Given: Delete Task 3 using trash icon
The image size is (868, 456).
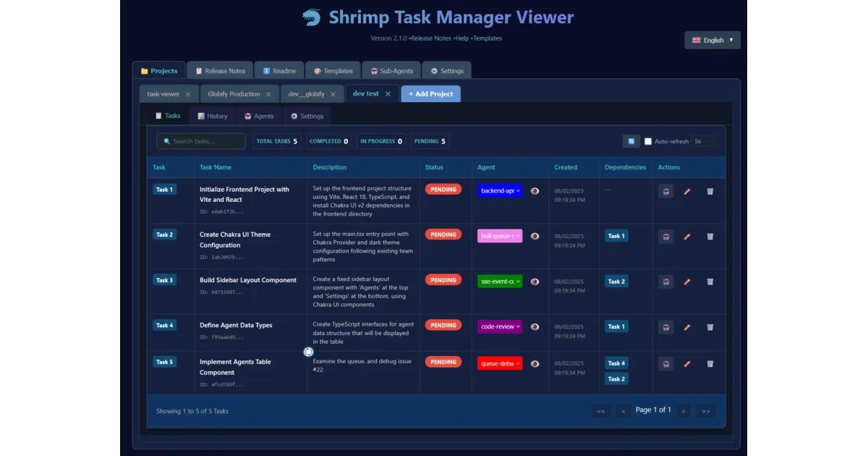Looking at the screenshot, I should click(710, 282).
